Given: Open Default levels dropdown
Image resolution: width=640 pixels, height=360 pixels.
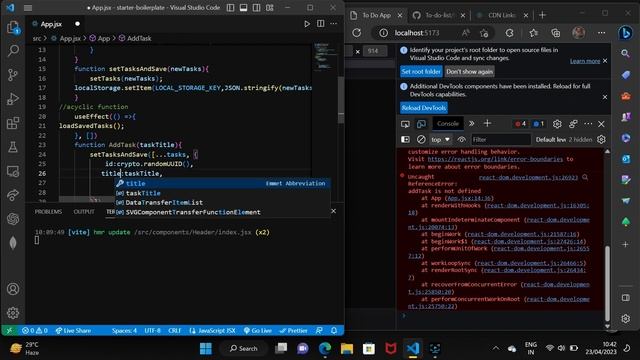Looking at the screenshot, I should 551,140.
